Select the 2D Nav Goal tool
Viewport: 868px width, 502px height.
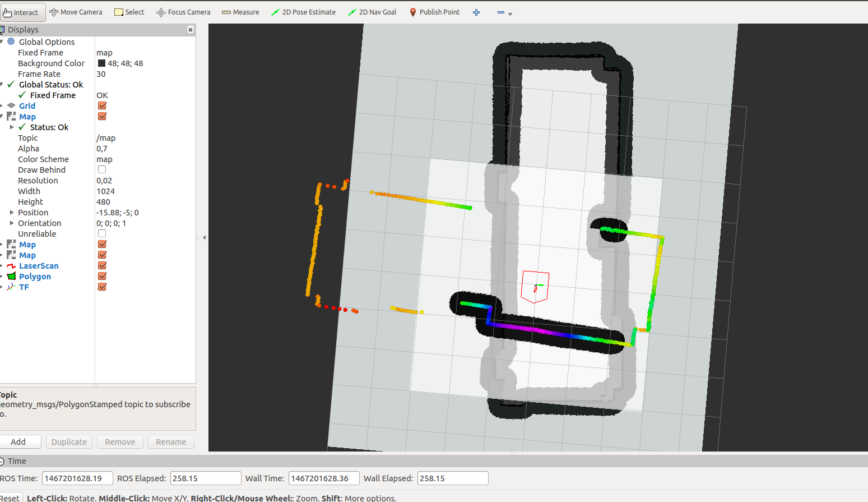coord(372,12)
